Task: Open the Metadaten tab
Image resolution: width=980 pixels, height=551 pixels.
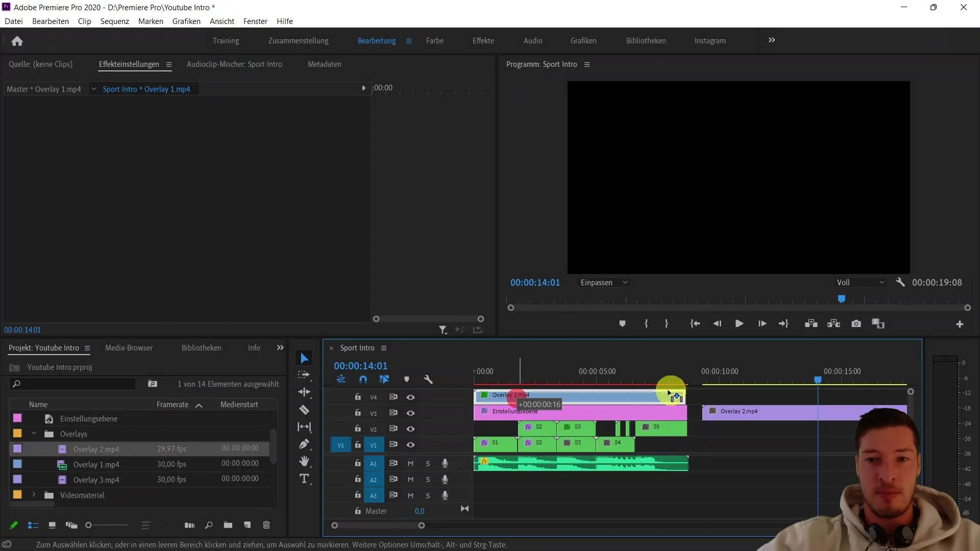Action: click(x=325, y=64)
